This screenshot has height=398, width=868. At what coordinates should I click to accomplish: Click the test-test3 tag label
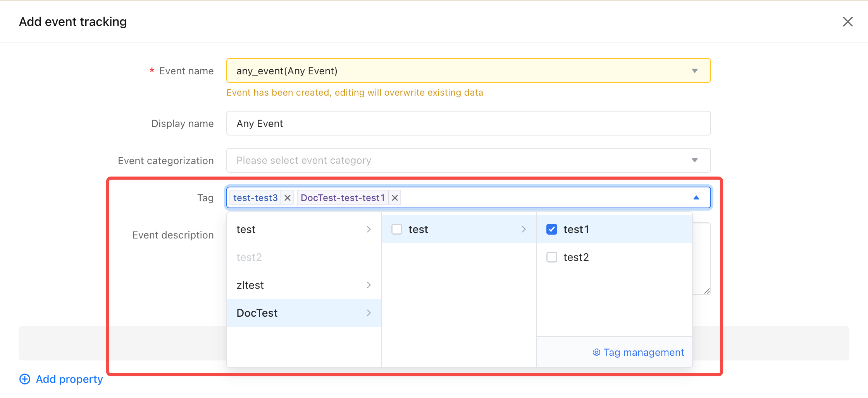click(255, 198)
